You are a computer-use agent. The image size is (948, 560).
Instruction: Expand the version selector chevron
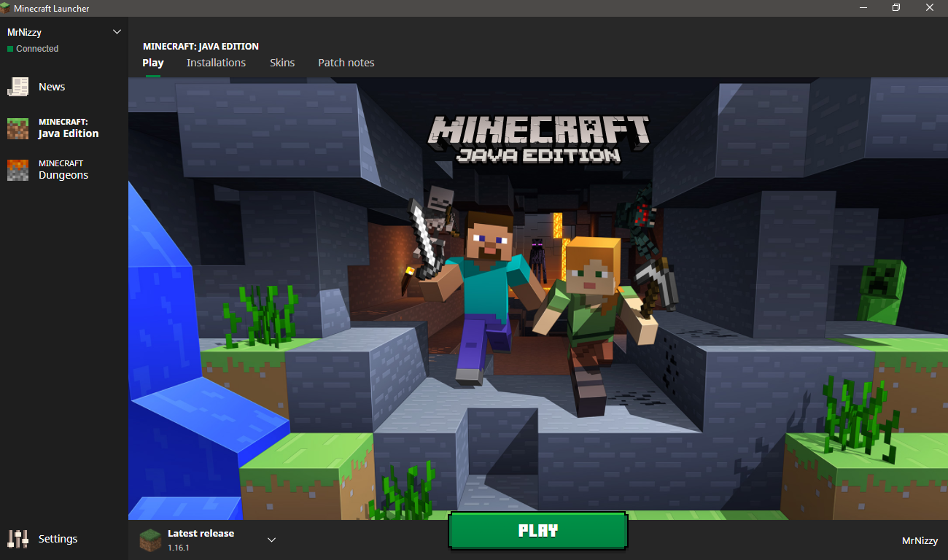pyautogui.click(x=271, y=540)
